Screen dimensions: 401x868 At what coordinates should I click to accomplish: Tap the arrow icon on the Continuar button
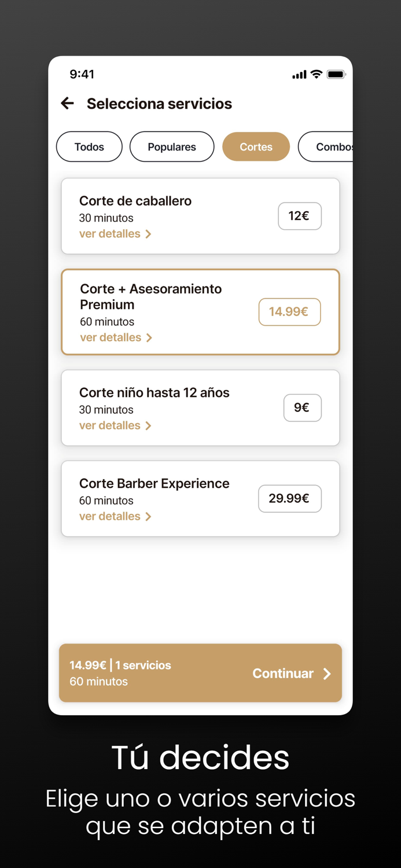tap(327, 673)
